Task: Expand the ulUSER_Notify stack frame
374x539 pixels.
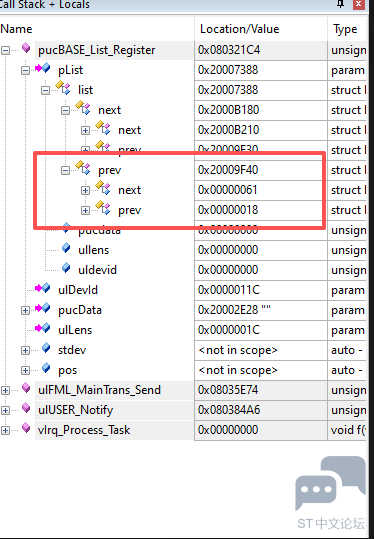Action: (x=5, y=410)
